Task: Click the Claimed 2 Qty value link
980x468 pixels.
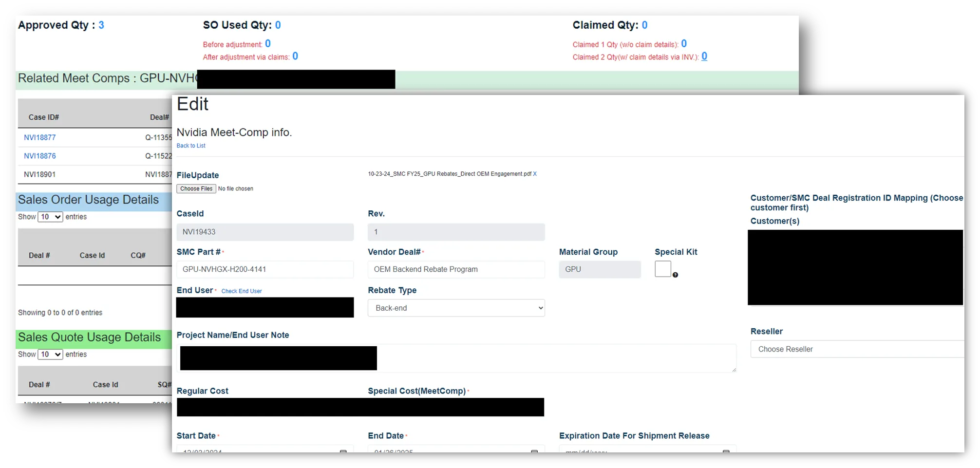Action: tap(704, 56)
